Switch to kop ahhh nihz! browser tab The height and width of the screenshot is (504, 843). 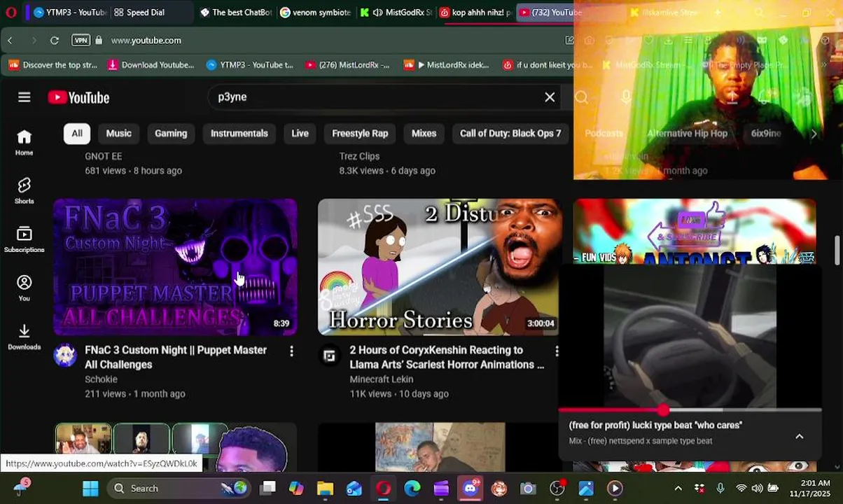pyautogui.click(x=476, y=12)
